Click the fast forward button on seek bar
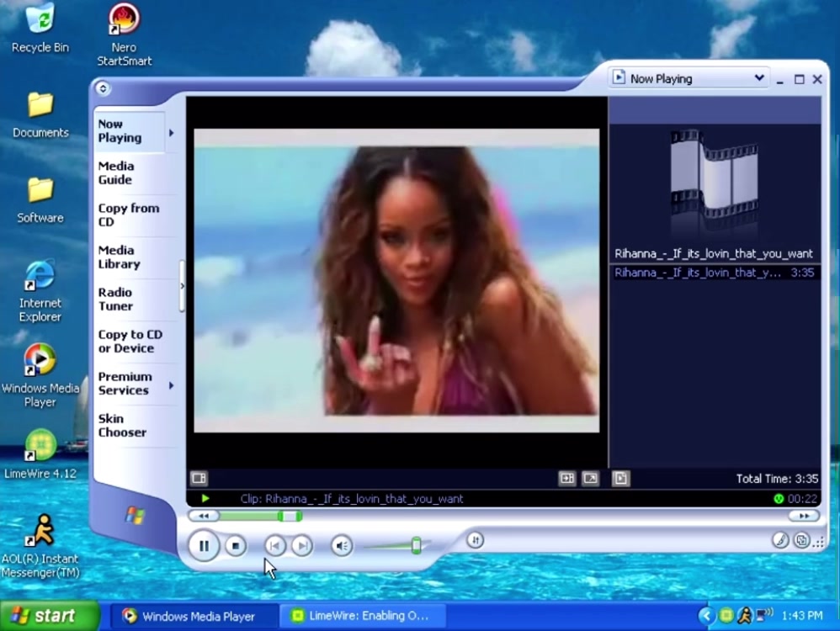 804,516
